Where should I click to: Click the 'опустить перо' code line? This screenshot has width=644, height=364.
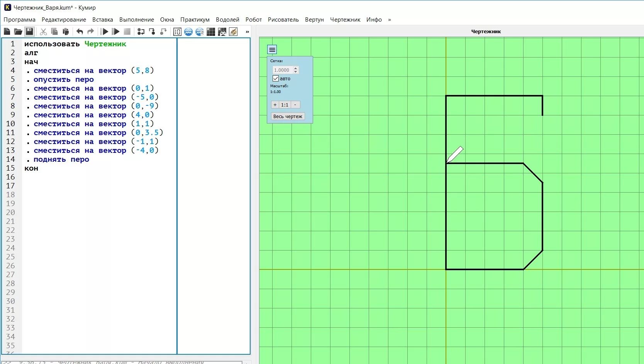point(64,80)
